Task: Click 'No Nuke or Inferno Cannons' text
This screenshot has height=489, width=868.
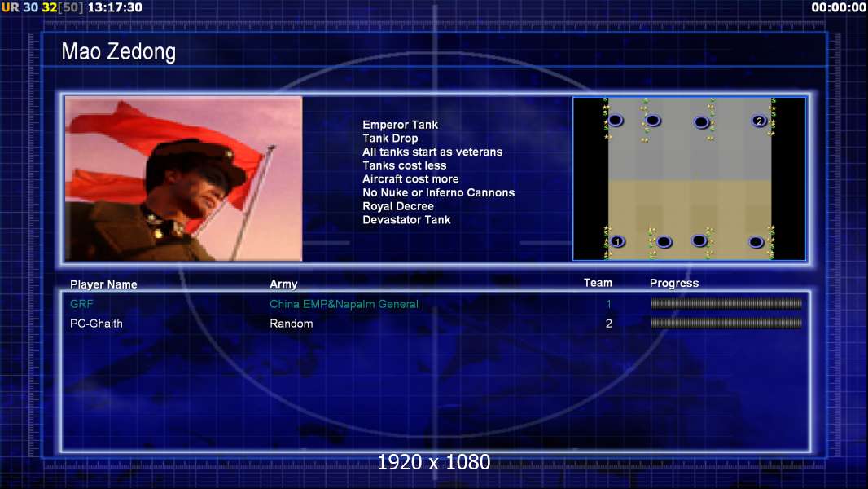Action: tap(438, 192)
